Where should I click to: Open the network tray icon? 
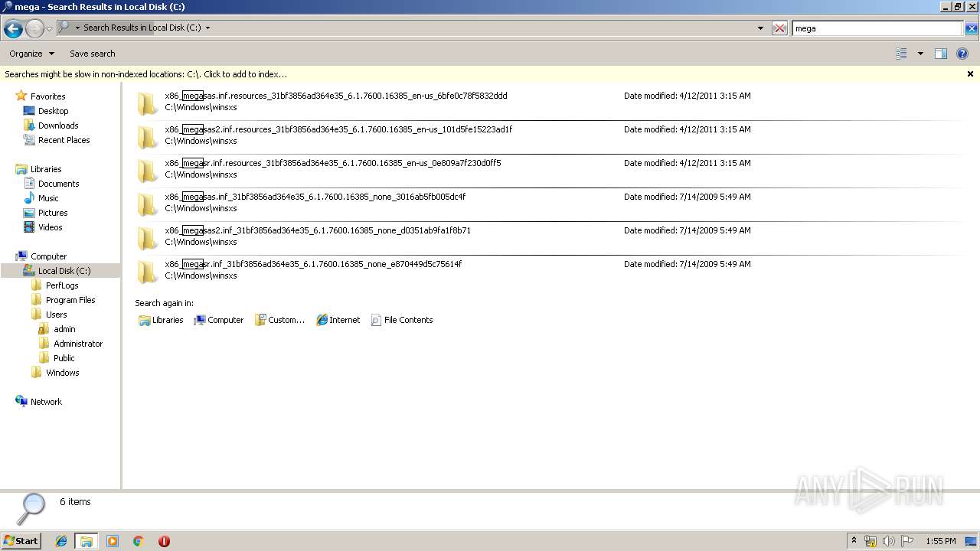[x=871, y=541]
